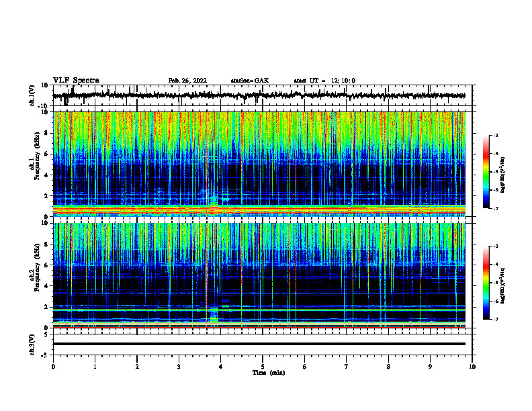Click the ch.1 spectrogram plot
The width and height of the screenshot is (532, 411).
(259, 164)
